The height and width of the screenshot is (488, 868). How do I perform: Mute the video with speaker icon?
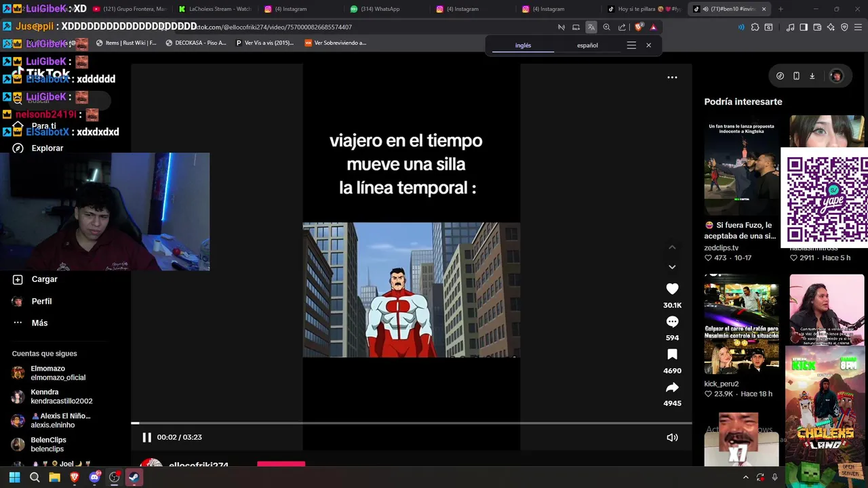point(672,437)
